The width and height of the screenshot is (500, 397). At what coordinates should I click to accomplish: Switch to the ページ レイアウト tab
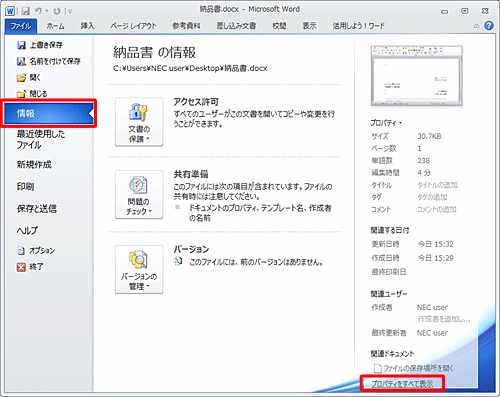pos(133,26)
